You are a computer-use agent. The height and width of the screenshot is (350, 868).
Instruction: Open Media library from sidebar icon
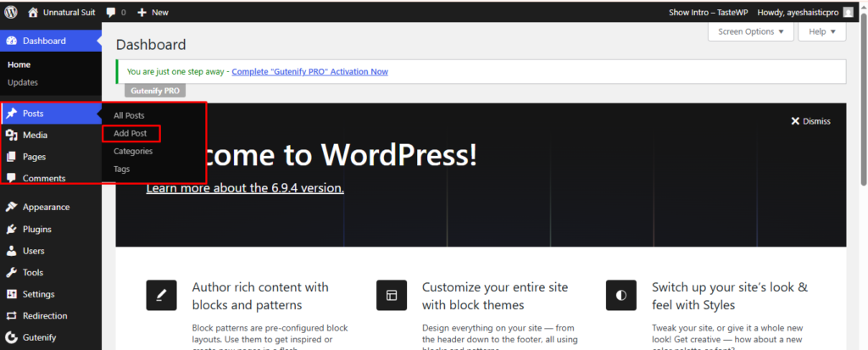coord(11,136)
